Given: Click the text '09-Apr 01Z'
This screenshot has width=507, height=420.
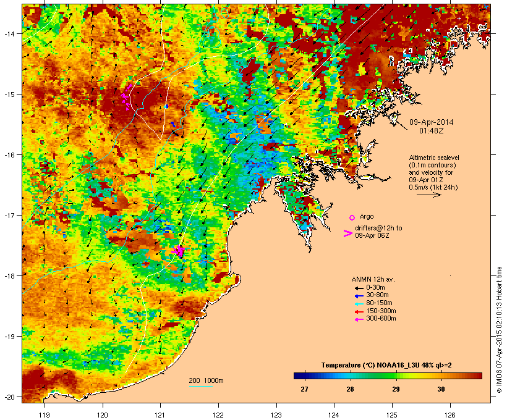Looking at the screenshot, I should [426, 180].
